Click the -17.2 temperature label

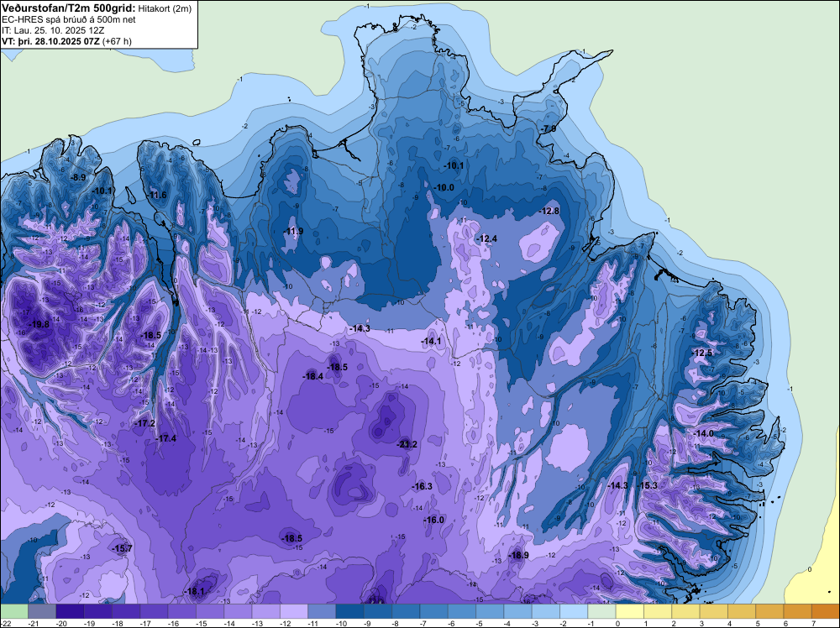145,423
